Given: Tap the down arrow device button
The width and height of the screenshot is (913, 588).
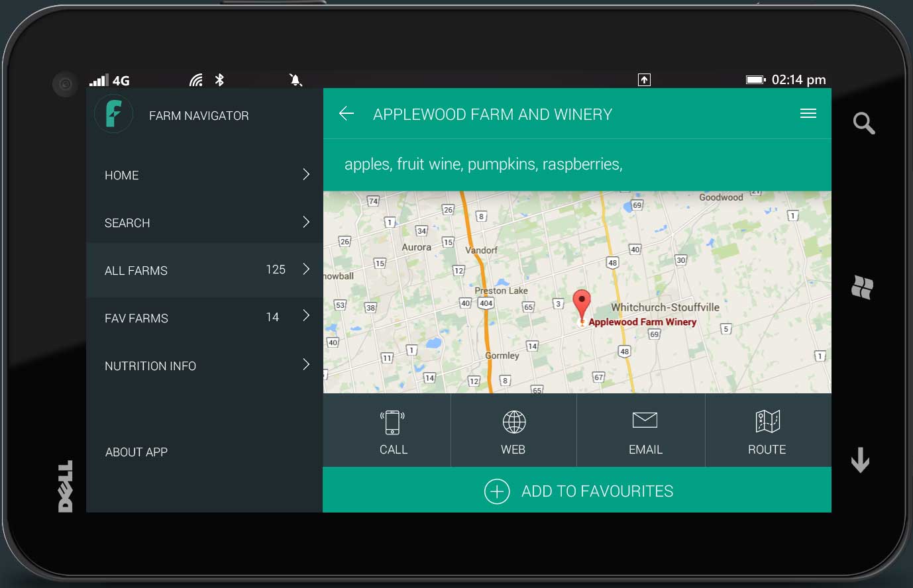Looking at the screenshot, I should click(860, 460).
